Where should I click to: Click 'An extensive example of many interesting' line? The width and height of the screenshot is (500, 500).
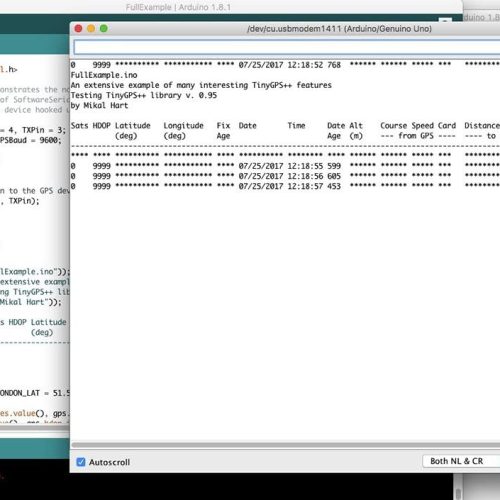click(x=201, y=85)
